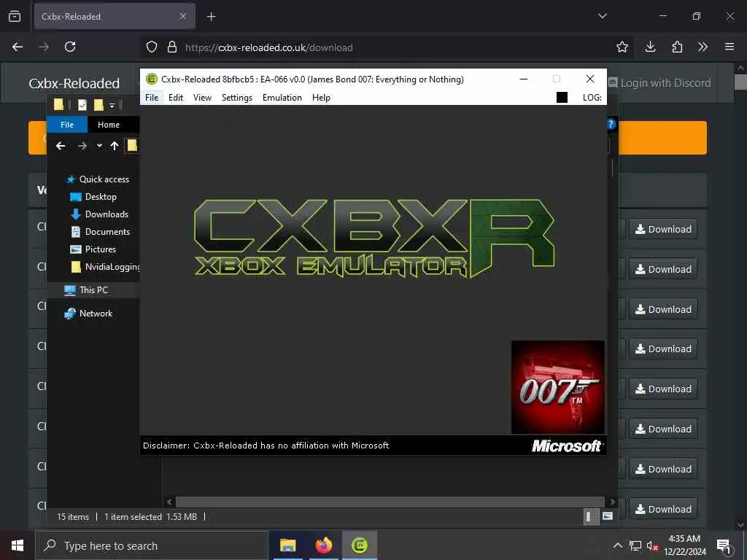Select Network in Explorer sidebar
The image size is (747, 560).
[96, 314]
